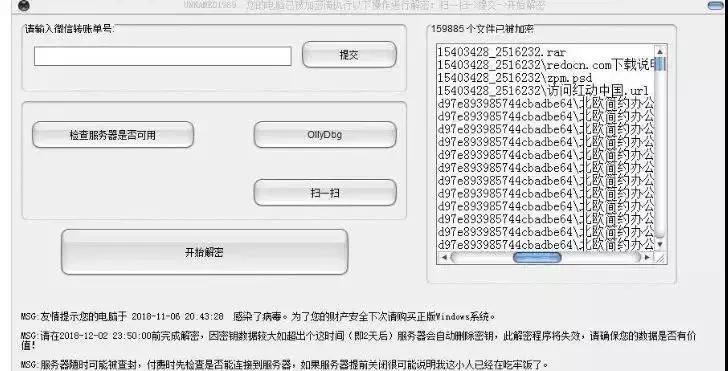Select 15403428_2516232.rar in the file list
The height and width of the screenshot is (371, 728).
coord(546,52)
